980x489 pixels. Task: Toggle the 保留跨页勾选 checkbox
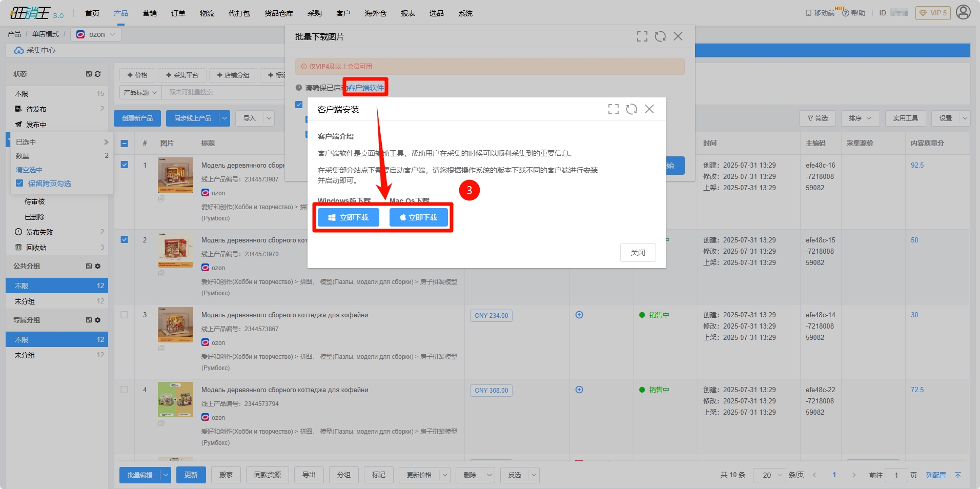pos(19,184)
